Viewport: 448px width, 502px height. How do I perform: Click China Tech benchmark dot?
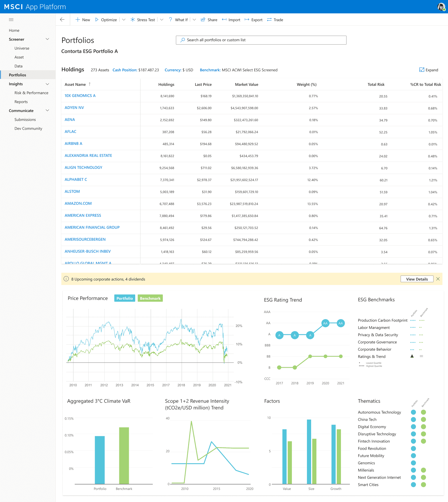423,420
